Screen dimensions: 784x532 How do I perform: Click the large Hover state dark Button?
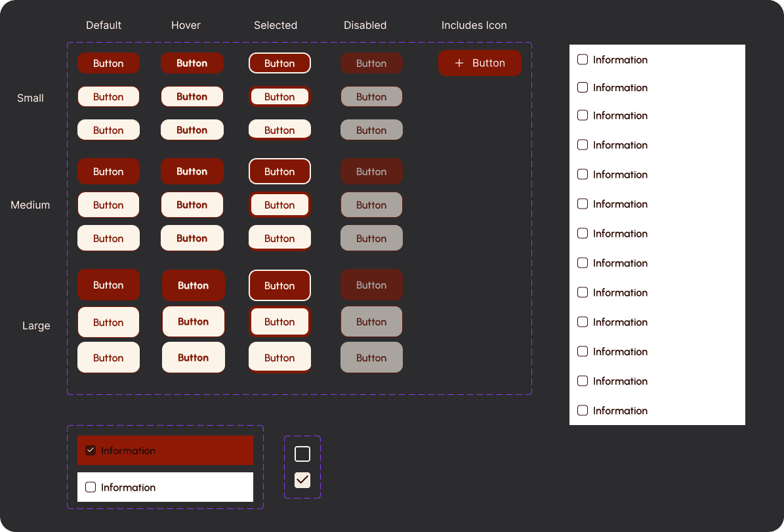click(194, 285)
